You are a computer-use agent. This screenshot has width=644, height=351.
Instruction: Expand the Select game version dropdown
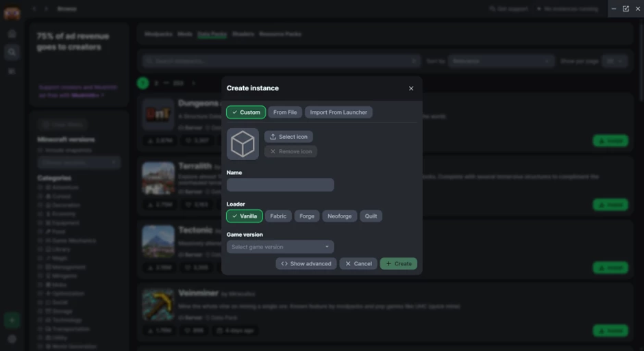point(280,247)
